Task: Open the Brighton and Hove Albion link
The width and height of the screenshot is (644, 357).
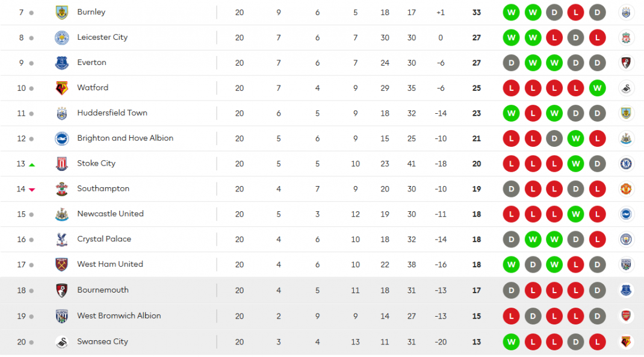Action: tap(125, 138)
